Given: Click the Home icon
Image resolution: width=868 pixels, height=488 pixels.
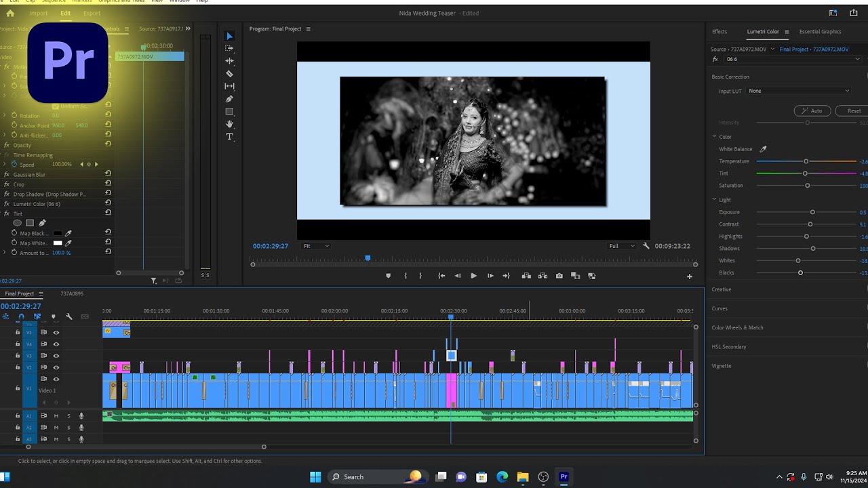Looking at the screenshot, I should 9,13.
